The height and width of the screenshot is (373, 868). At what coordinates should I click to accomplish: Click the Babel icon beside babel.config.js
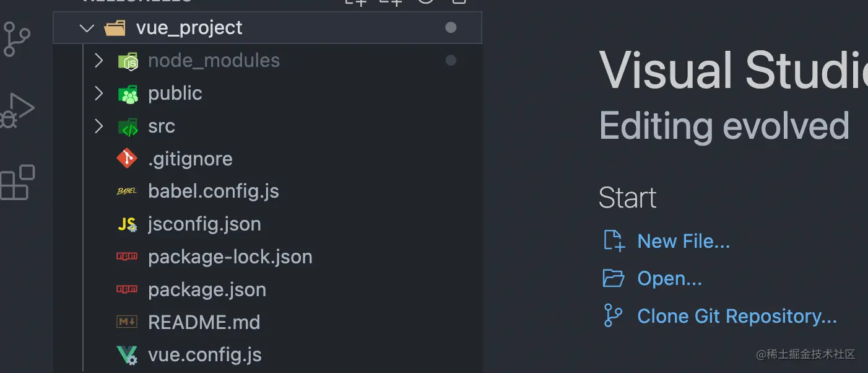click(127, 191)
